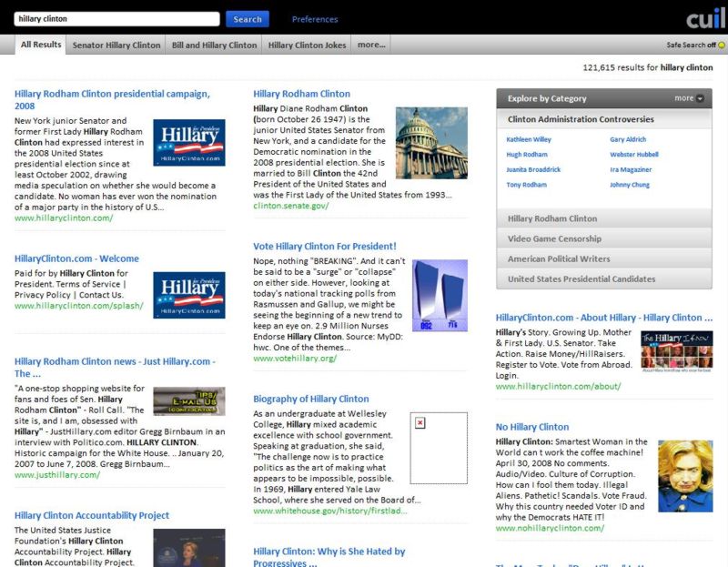The width and height of the screenshot is (728, 567).
Task: Open www.hillaryclinton.com/ URL link
Action: [64, 218]
